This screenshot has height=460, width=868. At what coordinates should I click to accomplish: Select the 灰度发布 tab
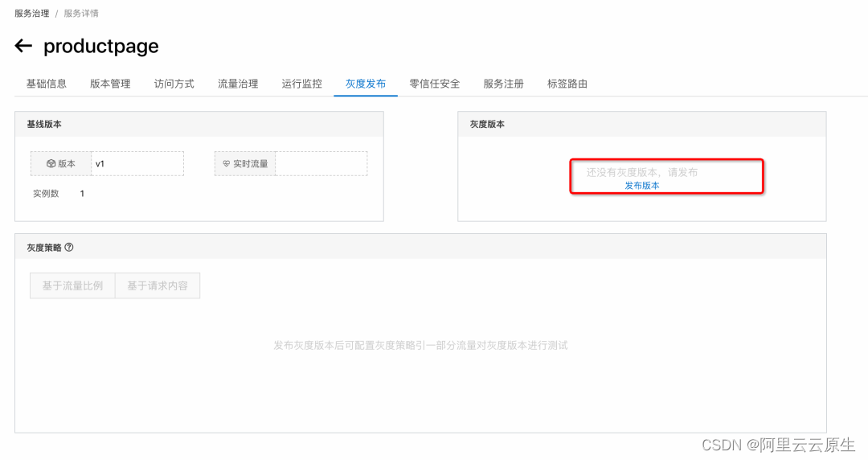(366, 84)
